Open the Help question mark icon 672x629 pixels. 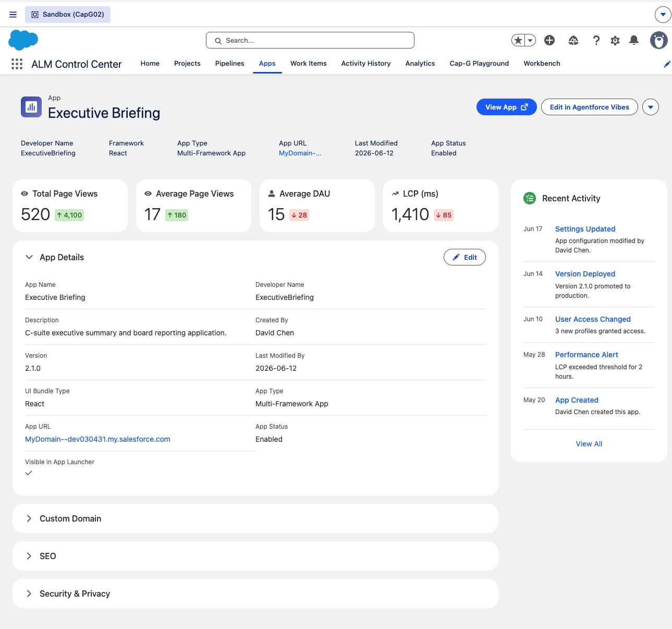(596, 40)
